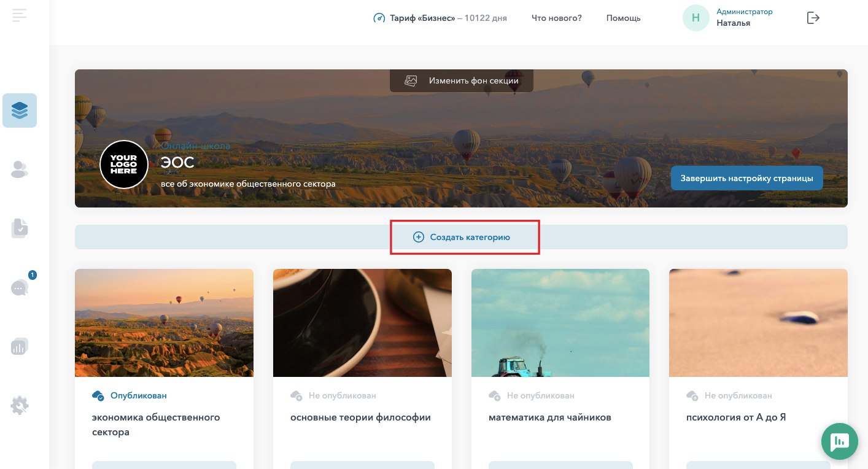Screen dimensions: 868x469
Task: Click the tariff speedometer icon
Action: [379, 18]
